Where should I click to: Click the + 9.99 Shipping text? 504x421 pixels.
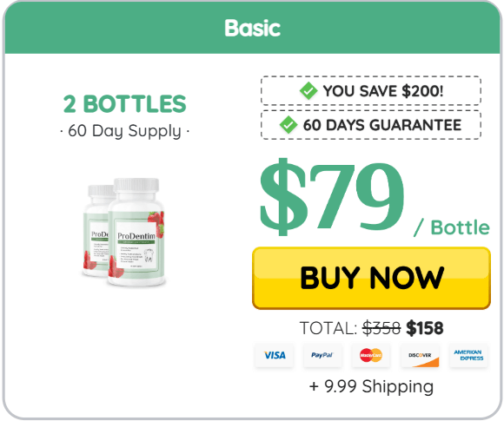(x=371, y=386)
